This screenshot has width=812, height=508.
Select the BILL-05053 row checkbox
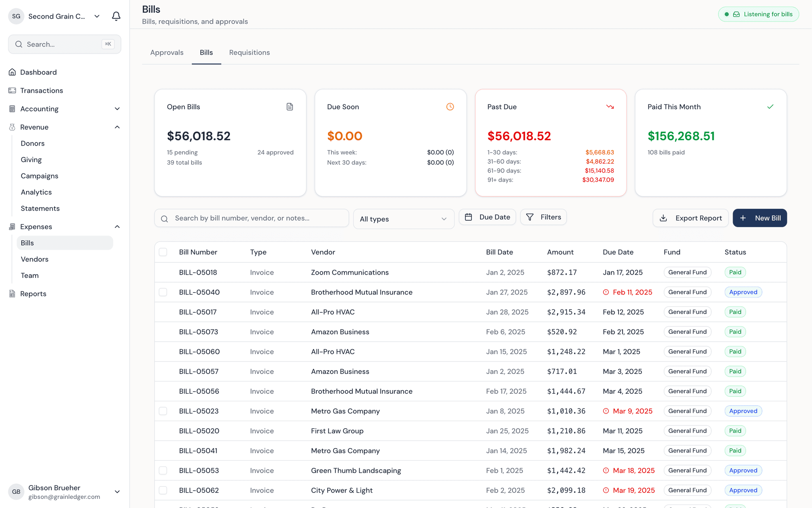(163, 471)
